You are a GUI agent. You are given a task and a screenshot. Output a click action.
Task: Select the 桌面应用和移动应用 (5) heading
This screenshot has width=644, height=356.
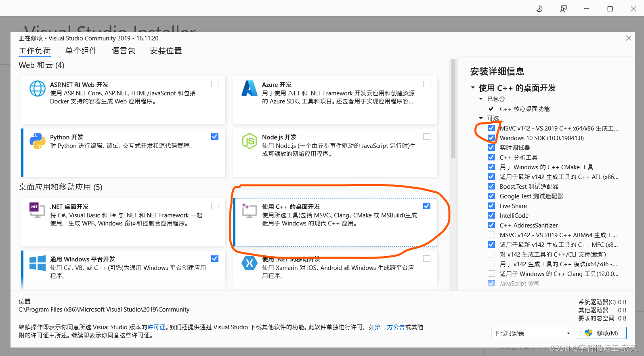(x=61, y=187)
